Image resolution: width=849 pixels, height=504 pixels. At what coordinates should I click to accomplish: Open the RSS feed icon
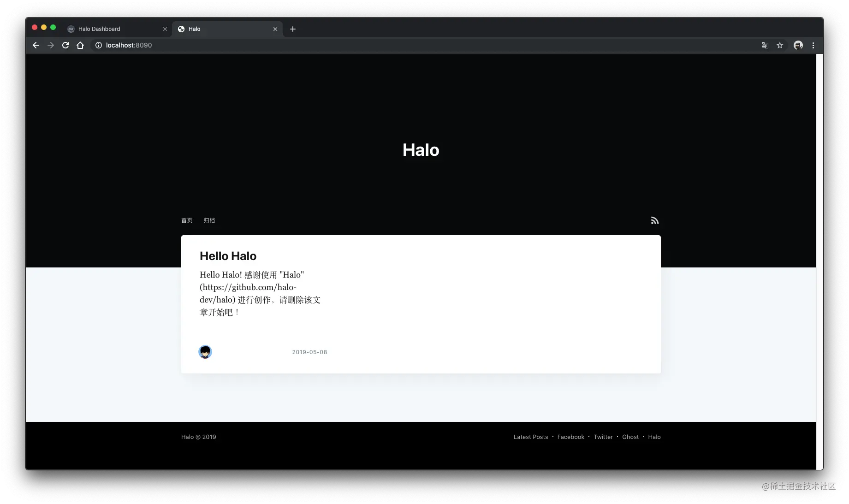655,220
